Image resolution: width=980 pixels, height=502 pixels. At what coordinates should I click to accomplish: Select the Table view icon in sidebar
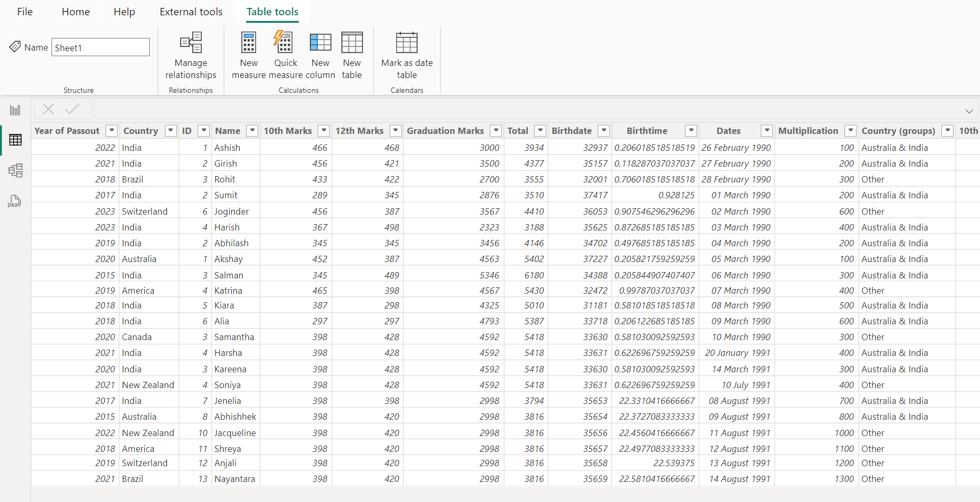coord(15,140)
